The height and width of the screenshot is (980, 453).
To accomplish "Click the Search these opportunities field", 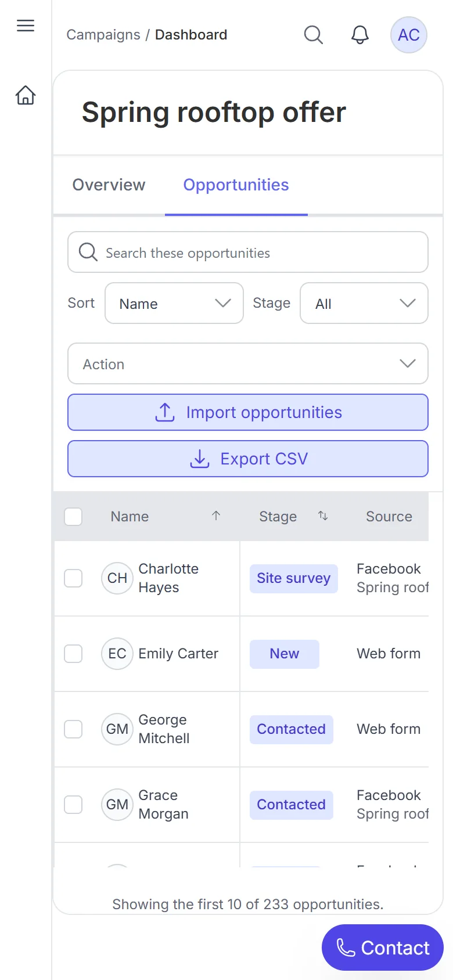I will [248, 252].
